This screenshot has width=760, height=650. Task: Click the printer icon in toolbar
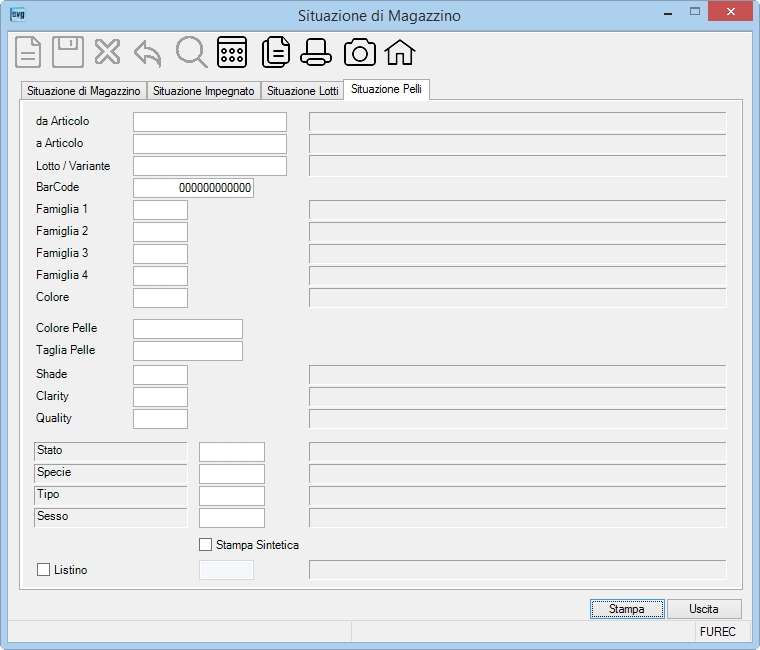click(316, 52)
